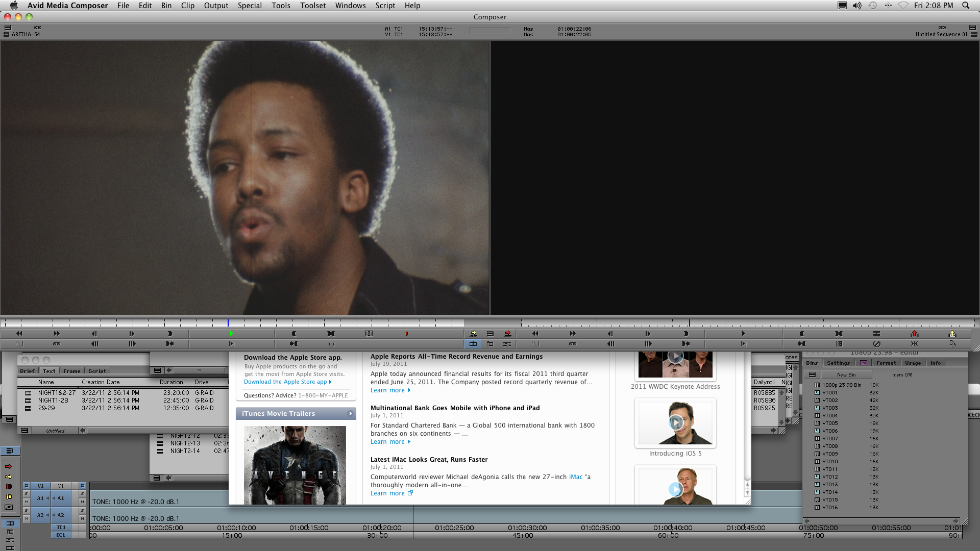Image resolution: width=980 pixels, height=551 pixels.
Task: Click the blue position indicator in source position bar
Action: point(228,323)
